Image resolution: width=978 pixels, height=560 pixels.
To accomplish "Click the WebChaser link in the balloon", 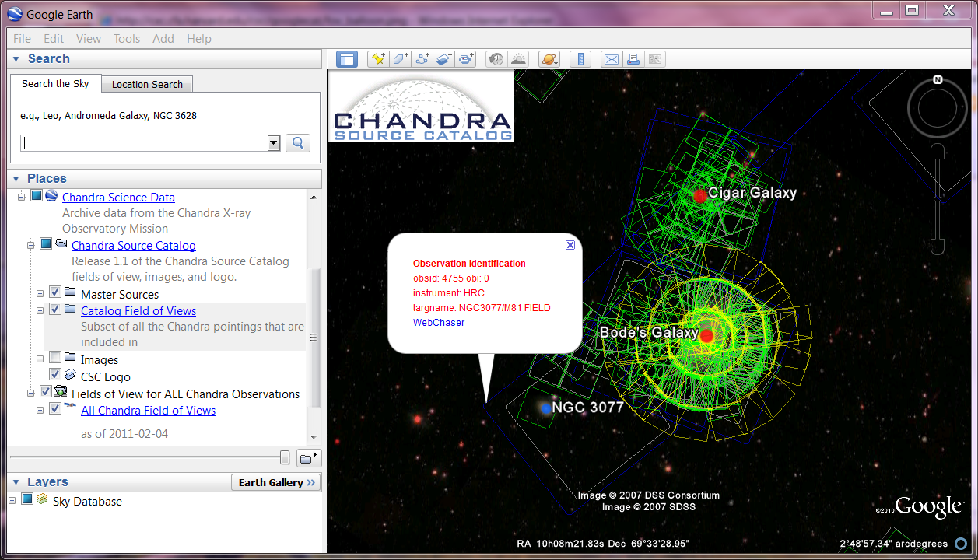I will [439, 323].
